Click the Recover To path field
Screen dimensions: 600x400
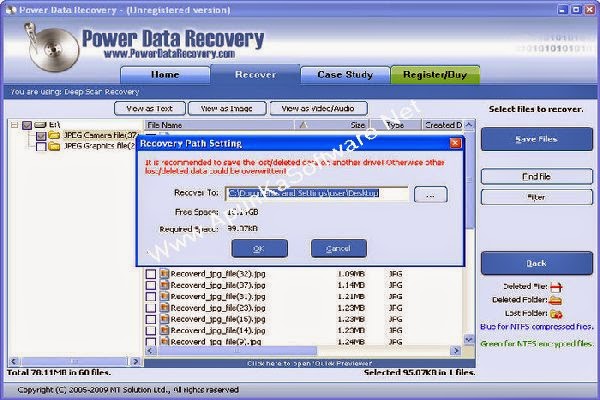click(317, 194)
